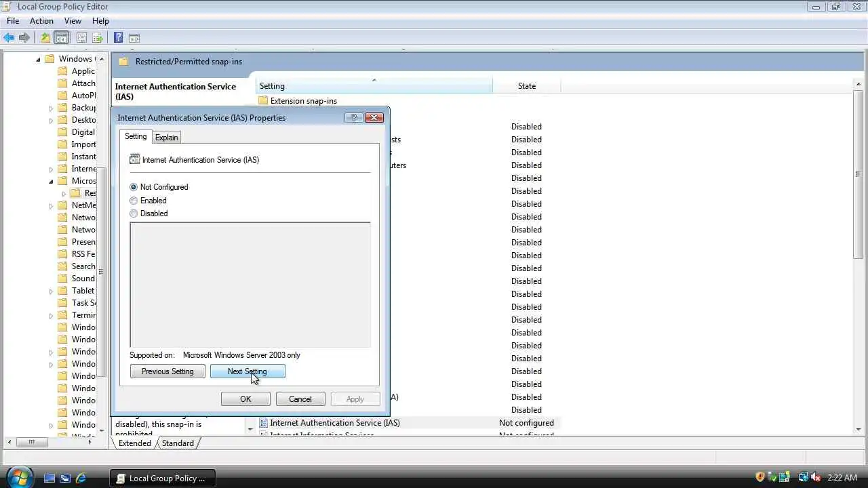
Task: Select the Sound tree folder
Action: pos(83,279)
